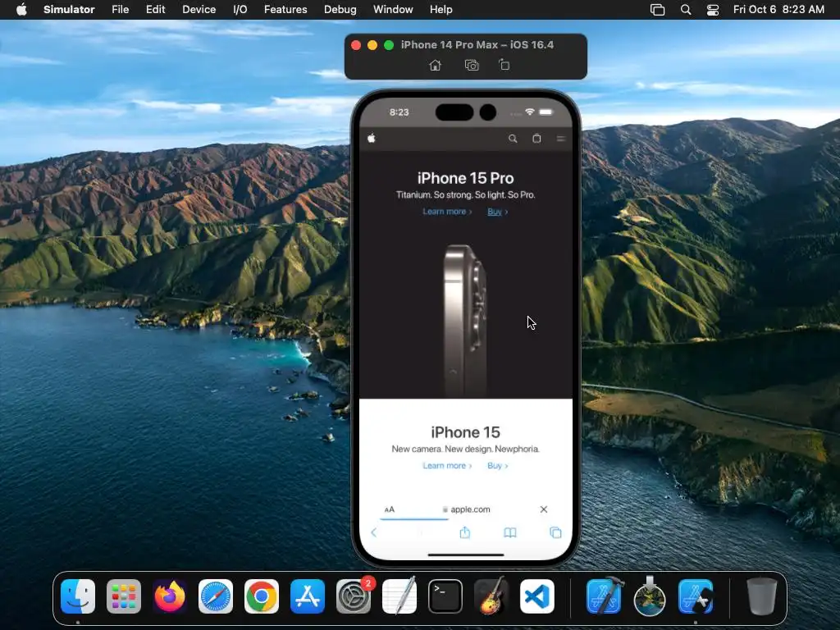Open the App Store from the Dock
The width and height of the screenshot is (840, 630).
[x=308, y=596]
